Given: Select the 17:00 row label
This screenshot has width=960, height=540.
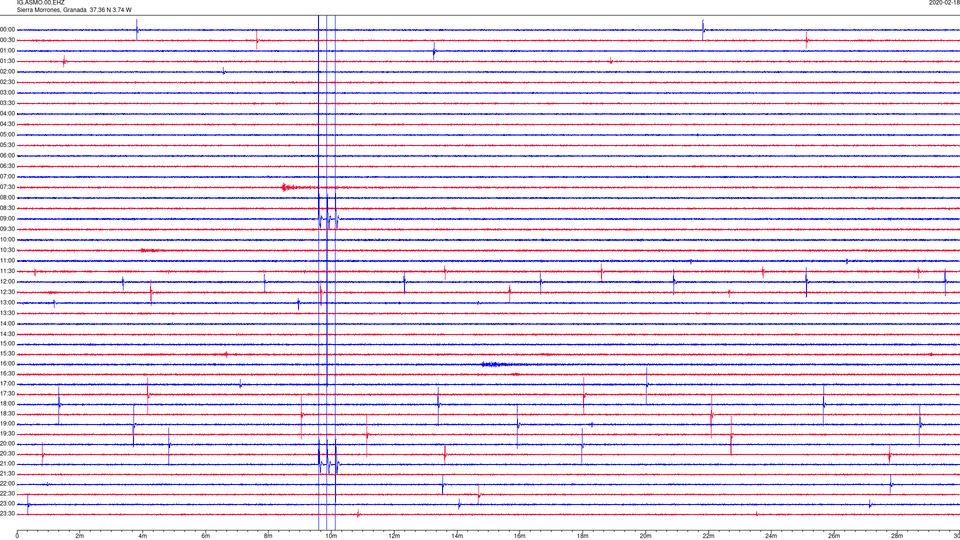Looking at the screenshot, I should 8,384.
